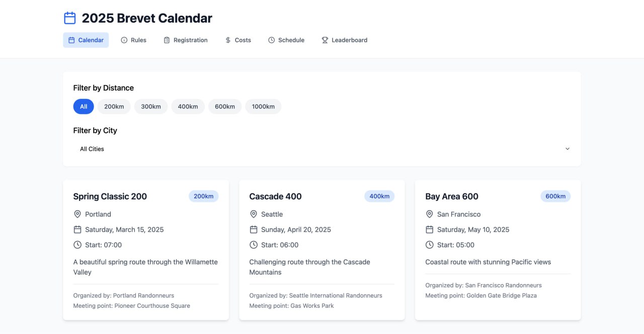This screenshot has height=334, width=644.
Task: Select the 200km distance filter
Action: pos(114,106)
